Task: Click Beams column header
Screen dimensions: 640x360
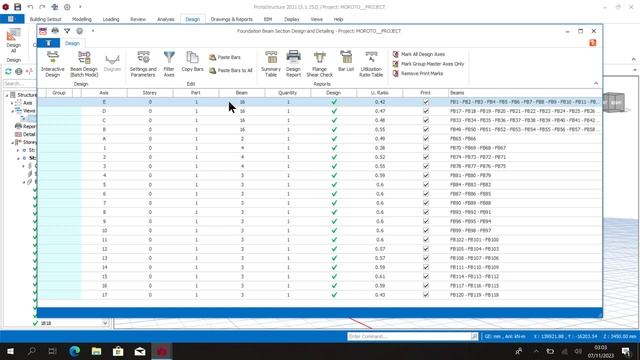Action: pos(524,93)
